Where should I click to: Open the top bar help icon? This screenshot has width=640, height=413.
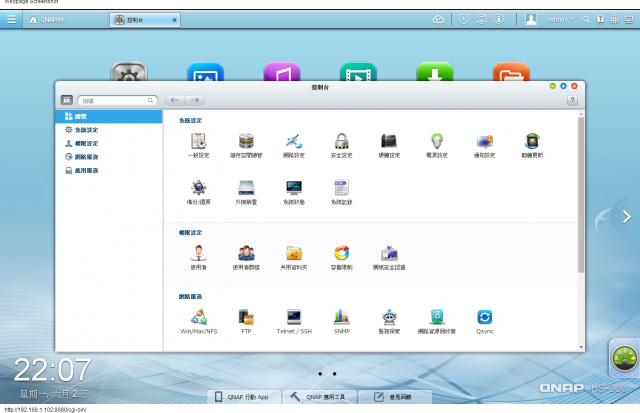coord(600,19)
